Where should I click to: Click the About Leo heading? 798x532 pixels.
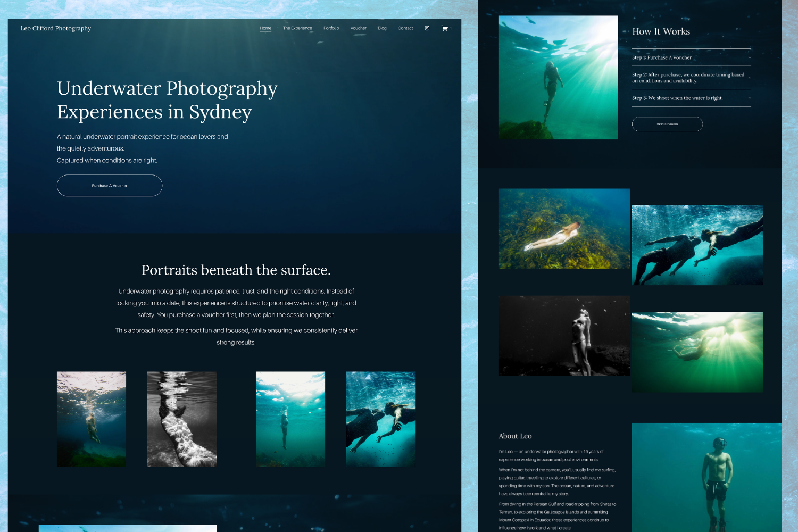pos(515,436)
